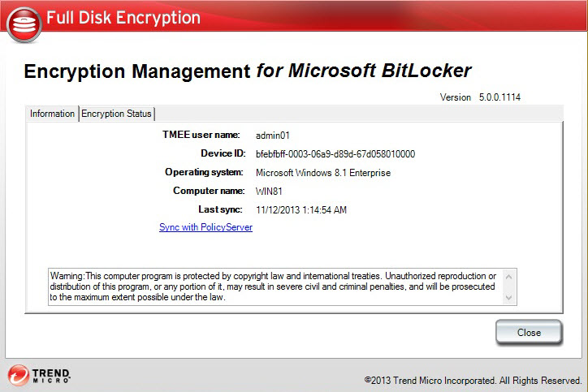Click the Trend Micro logo icon
The width and height of the screenshot is (588, 392).
point(19,375)
